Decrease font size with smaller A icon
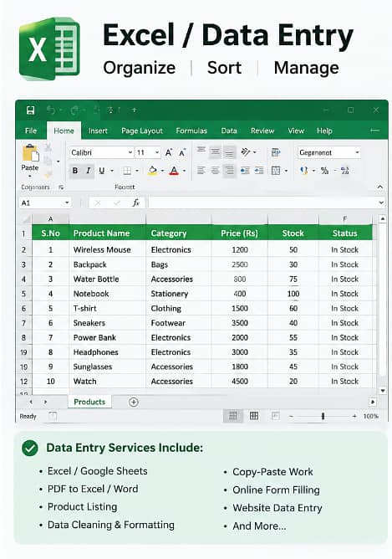 click(x=182, y=153)
